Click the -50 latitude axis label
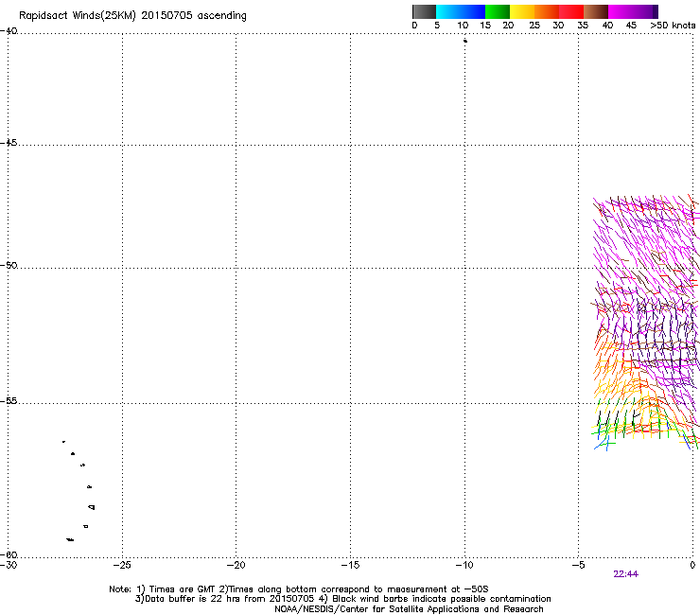700x615 pixels. pyautogui.click(x=9, y=265)
